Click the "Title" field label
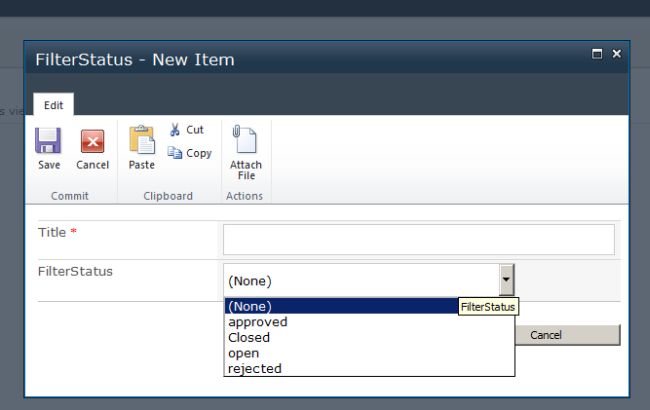The height and width of the screenshot is (410, 650). point(52,233)
